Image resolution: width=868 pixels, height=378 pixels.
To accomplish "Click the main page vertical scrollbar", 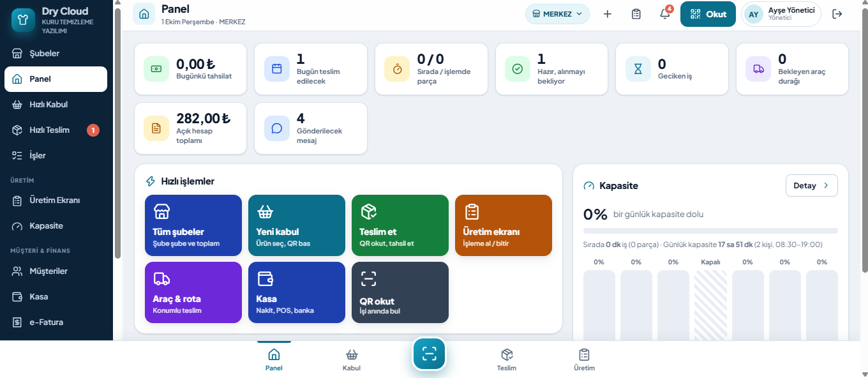I will click(865, 140).
